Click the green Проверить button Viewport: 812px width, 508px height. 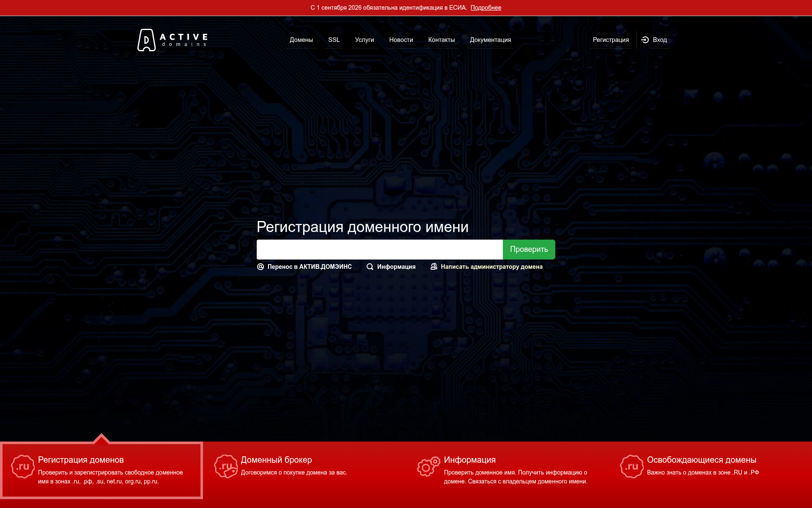529,249
